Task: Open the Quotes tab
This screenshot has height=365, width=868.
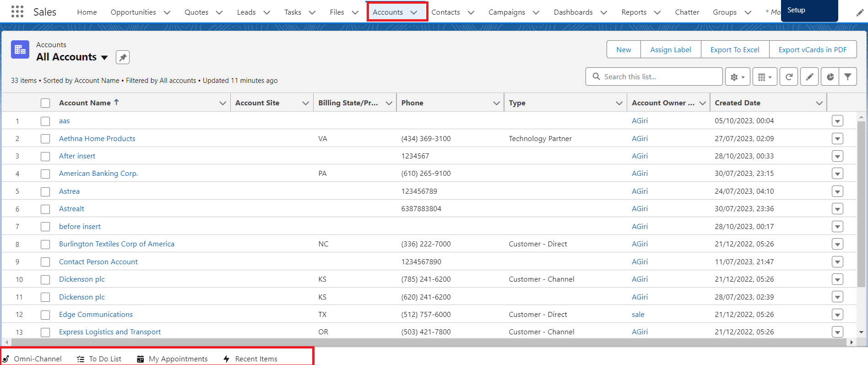Action: click(196, 12)
